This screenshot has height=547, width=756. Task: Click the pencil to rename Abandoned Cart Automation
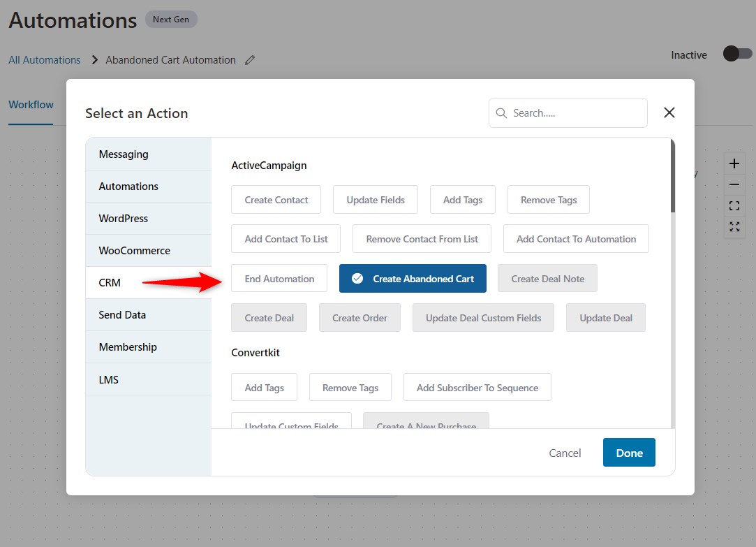(x=250, y=60)
